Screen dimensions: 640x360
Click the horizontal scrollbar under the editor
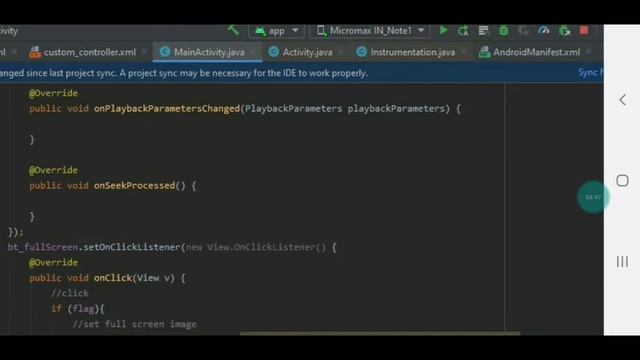[x=380, y=333]
